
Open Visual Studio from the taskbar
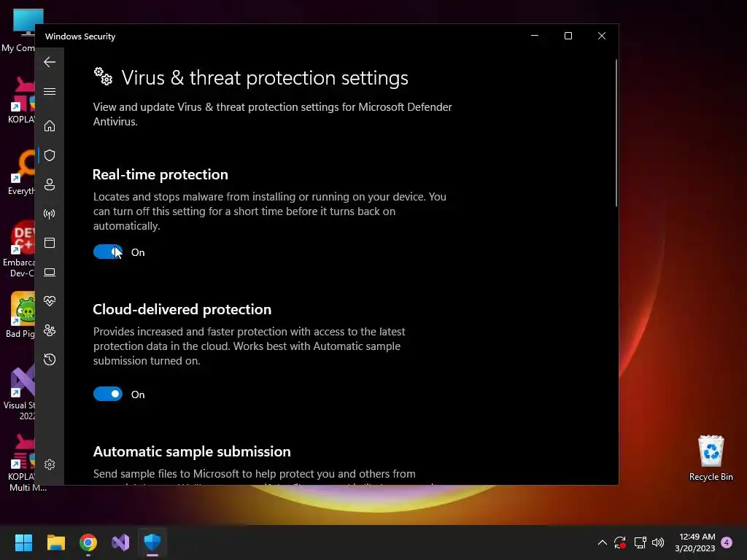pyautogui.click(x=120, y=542)
